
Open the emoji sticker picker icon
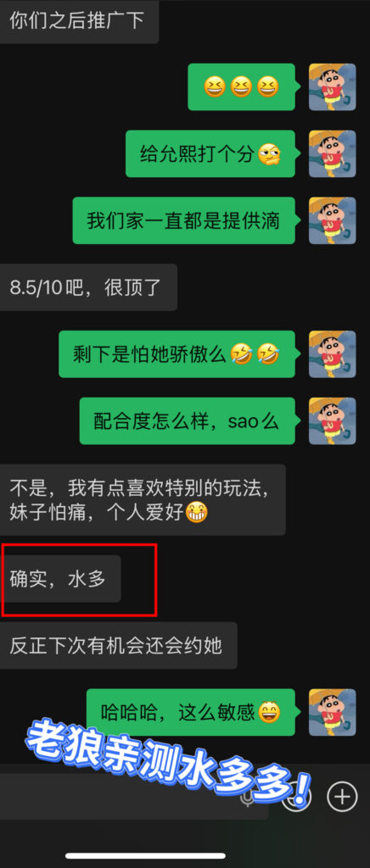(296, 797)
